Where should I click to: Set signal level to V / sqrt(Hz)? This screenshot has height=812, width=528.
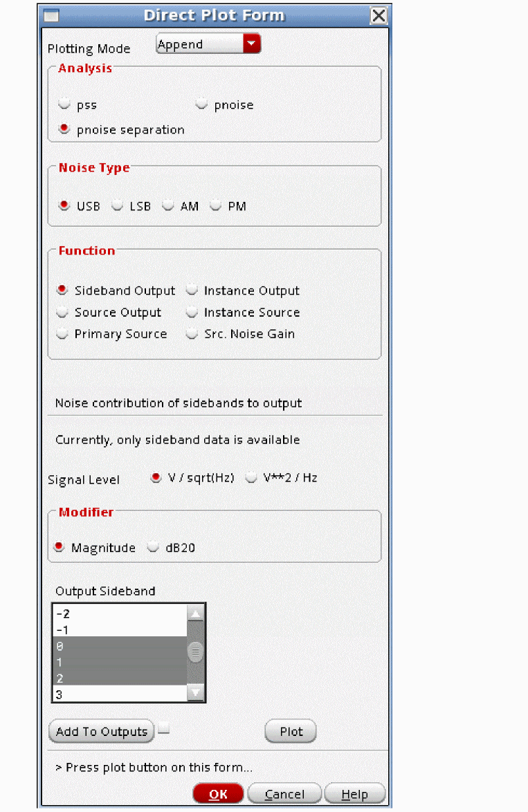[156, 477]
